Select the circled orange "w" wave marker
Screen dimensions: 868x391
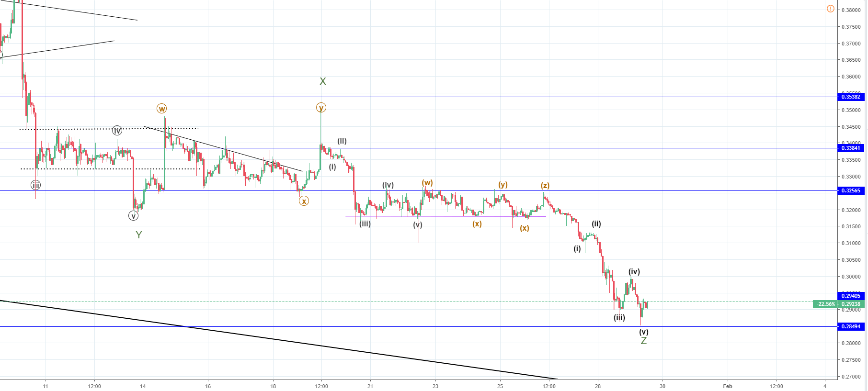[x=162, y=109]
